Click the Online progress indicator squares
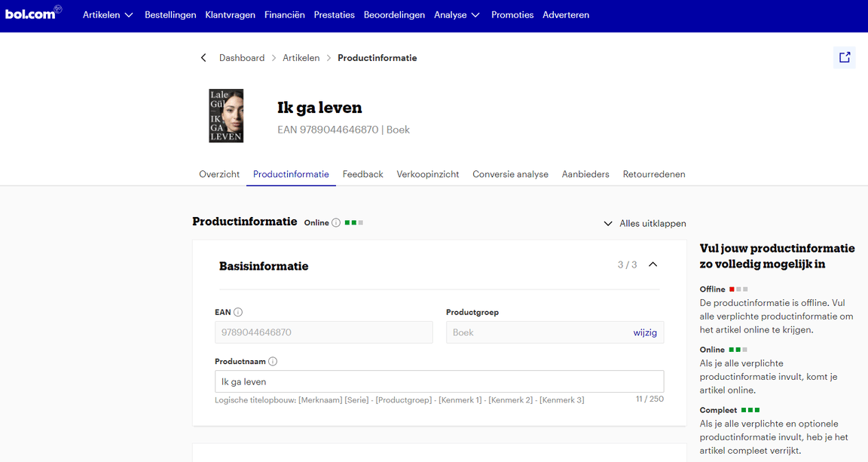The image size is (868, 462). 354,222
